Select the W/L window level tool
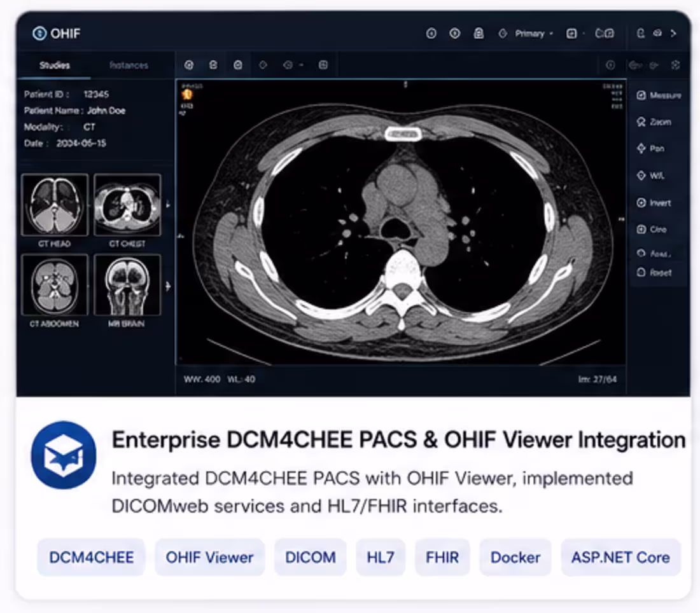Image resolution: width=700 pixels, height=613 pixels. pyautogui.click(x=650, y=176)
